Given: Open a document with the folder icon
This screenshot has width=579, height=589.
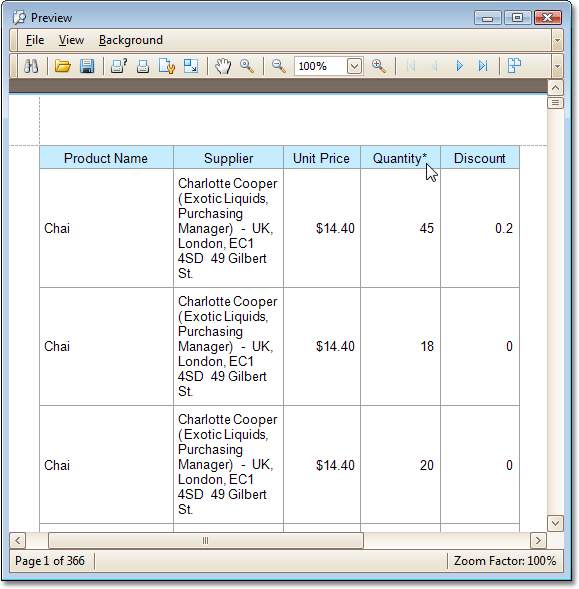Looking at the screenshot, I should [x=62, y=66].
